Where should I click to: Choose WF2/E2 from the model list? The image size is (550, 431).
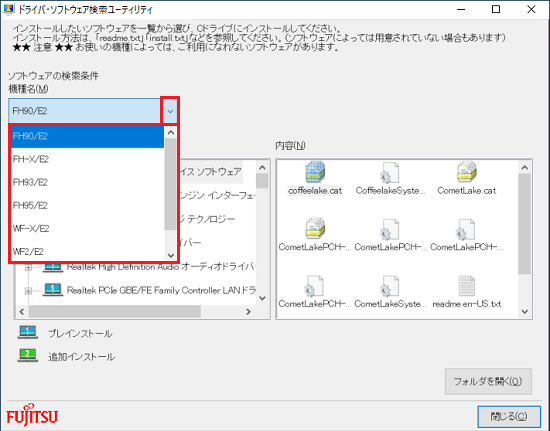(x=87, y=251)
